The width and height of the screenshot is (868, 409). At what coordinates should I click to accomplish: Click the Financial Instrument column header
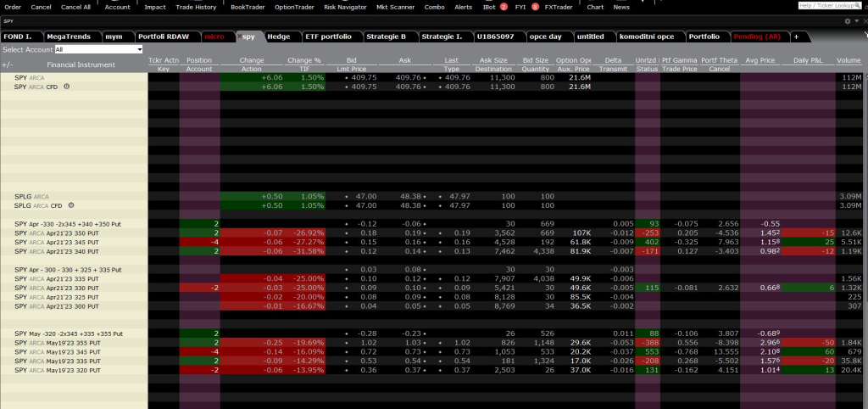pyautogui.click(x=81, y=64)
